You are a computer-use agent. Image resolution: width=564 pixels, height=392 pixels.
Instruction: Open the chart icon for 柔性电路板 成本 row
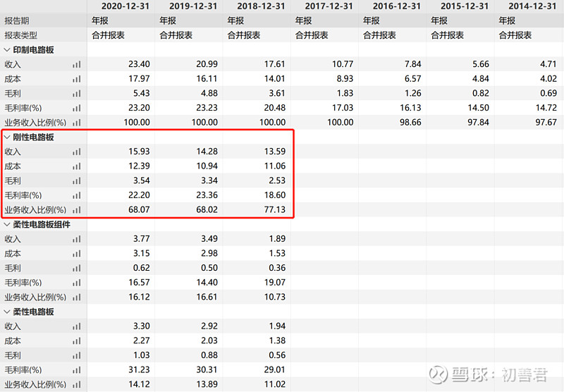point(77,341)
